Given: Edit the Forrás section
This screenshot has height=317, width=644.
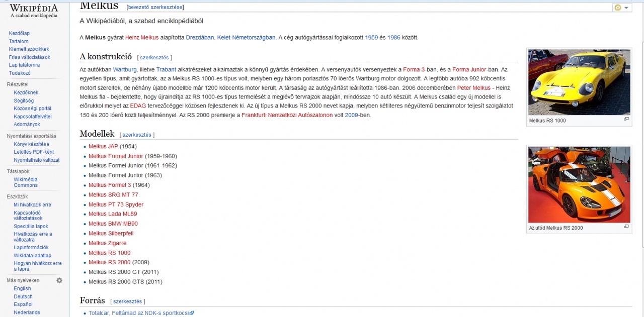Looking at the screenshot, I should pyautogui.click(x=127, y=301).
